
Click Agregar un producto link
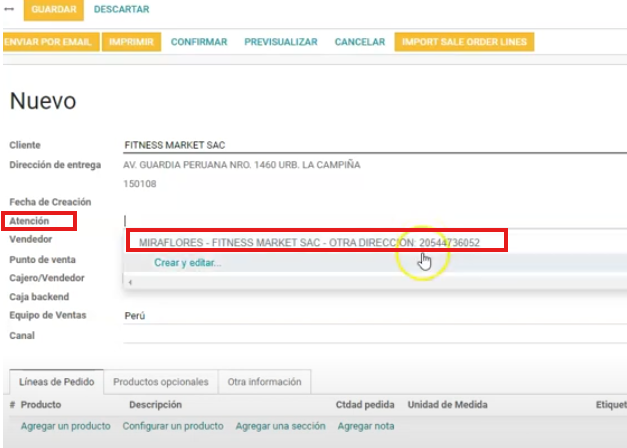[66, 426]
